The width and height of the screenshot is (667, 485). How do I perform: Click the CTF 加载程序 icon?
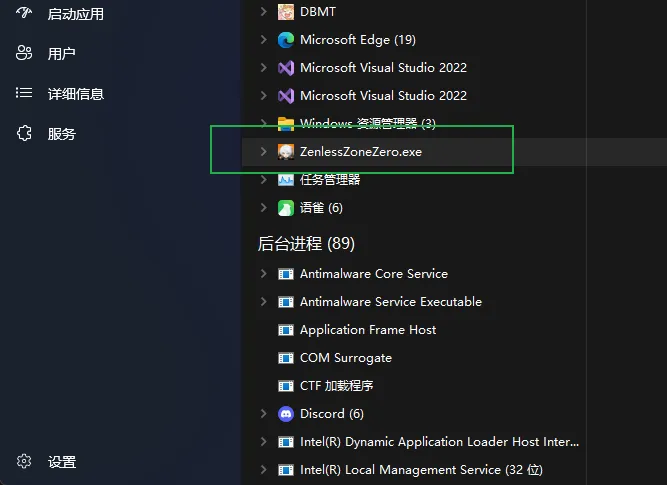tap(285, 386)
